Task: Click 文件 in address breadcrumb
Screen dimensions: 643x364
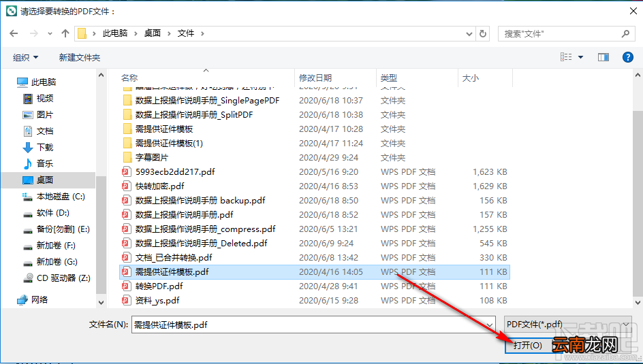Action: [x=186, y=33]
